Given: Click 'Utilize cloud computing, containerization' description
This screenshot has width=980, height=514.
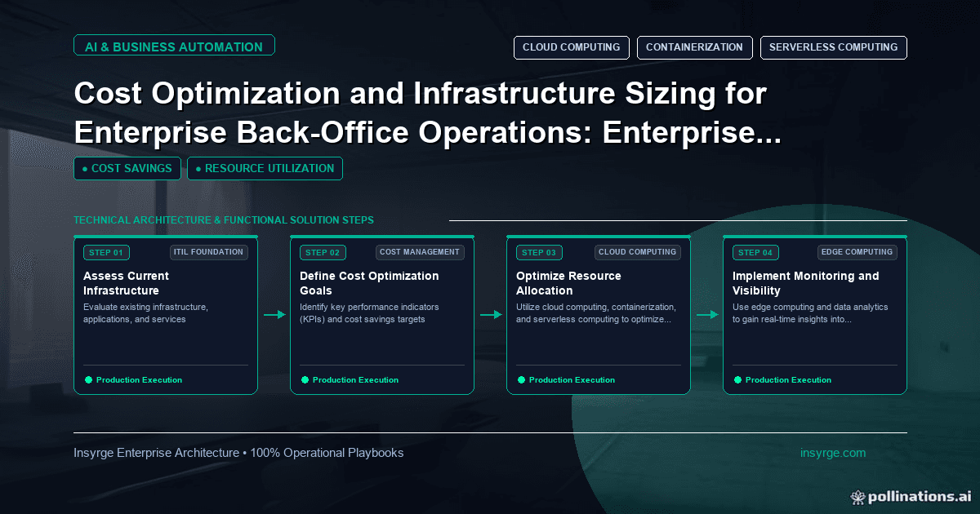Looking at the screenshot, I should (595, 313).
